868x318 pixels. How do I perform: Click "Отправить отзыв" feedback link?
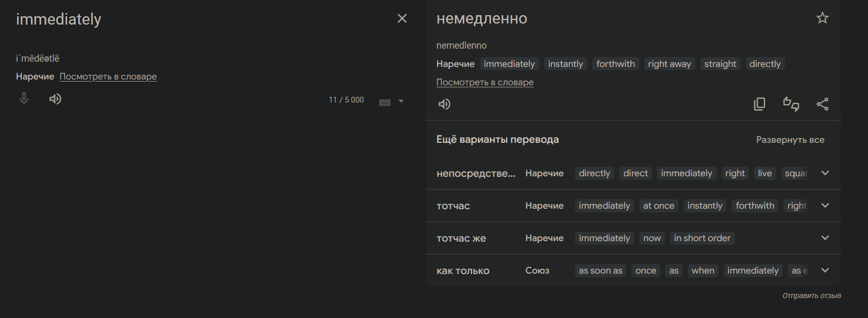point(811,296)
